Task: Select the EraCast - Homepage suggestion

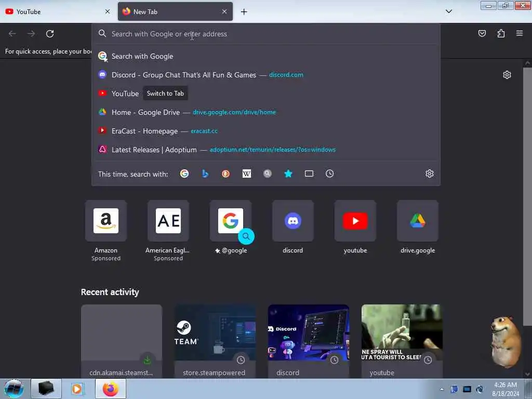Action: point(266,131)
